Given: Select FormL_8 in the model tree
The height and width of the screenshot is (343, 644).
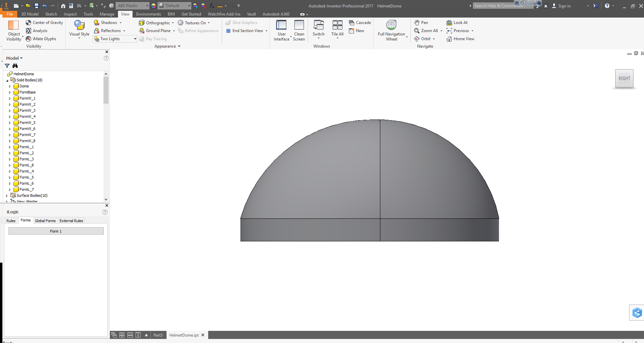Looking at the screenshot, I should (x=26, y=165).
